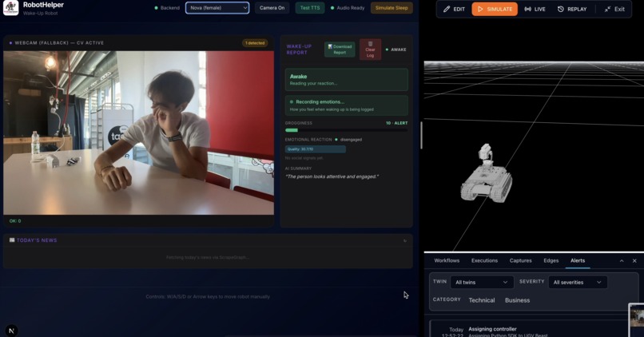Screen dimensions: 644x337
Task: Select the Alerts tab
Action: tap(578, 260)
